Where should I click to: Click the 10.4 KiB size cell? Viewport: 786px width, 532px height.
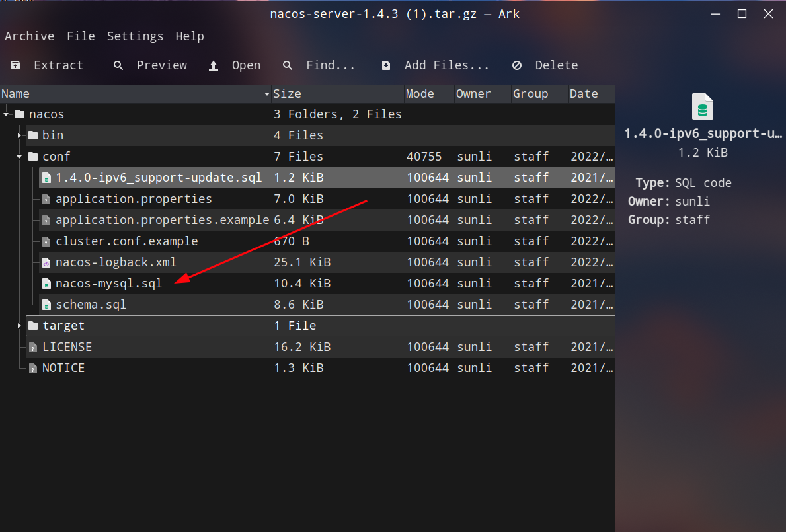[302, 283]
